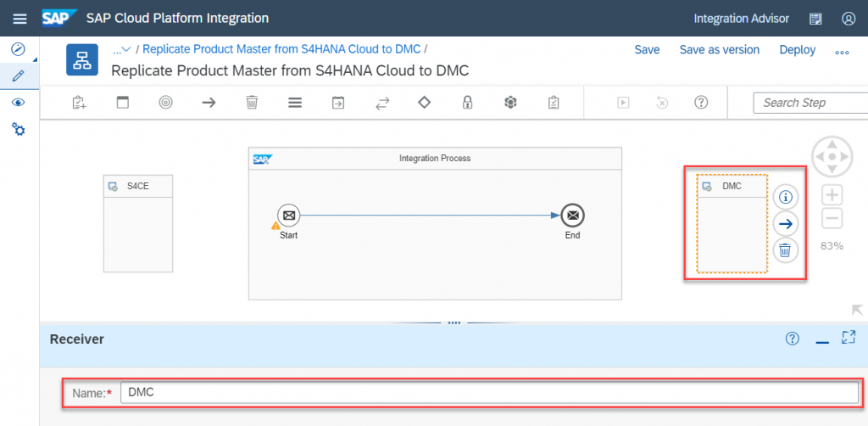Click Save as version
Image resolution: width=868 pixels, height=426 pixels.
720,50
